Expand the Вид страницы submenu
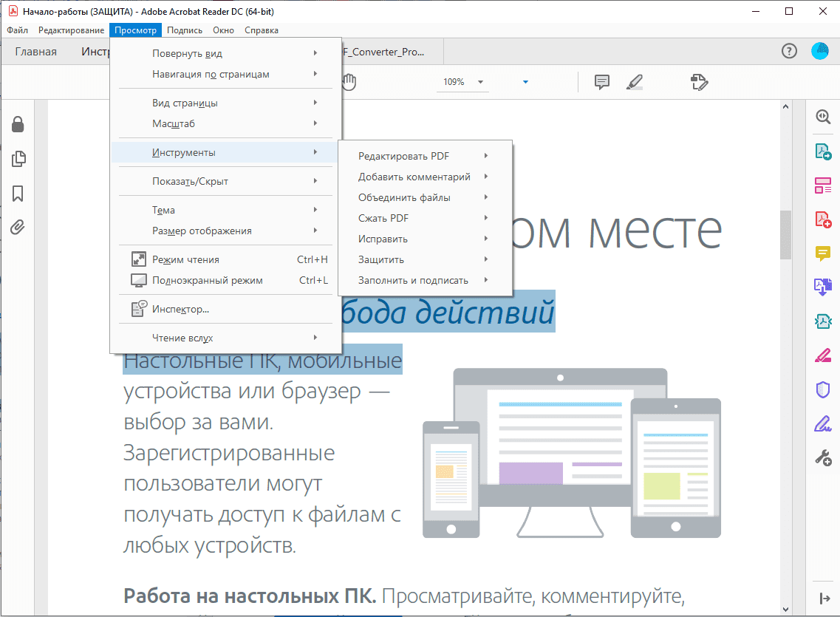The image size is (840, 617). (x=225, y=102)
